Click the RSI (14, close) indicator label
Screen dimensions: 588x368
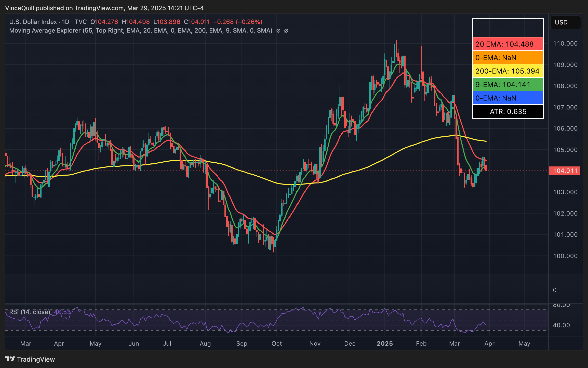(x=30, y=312)
